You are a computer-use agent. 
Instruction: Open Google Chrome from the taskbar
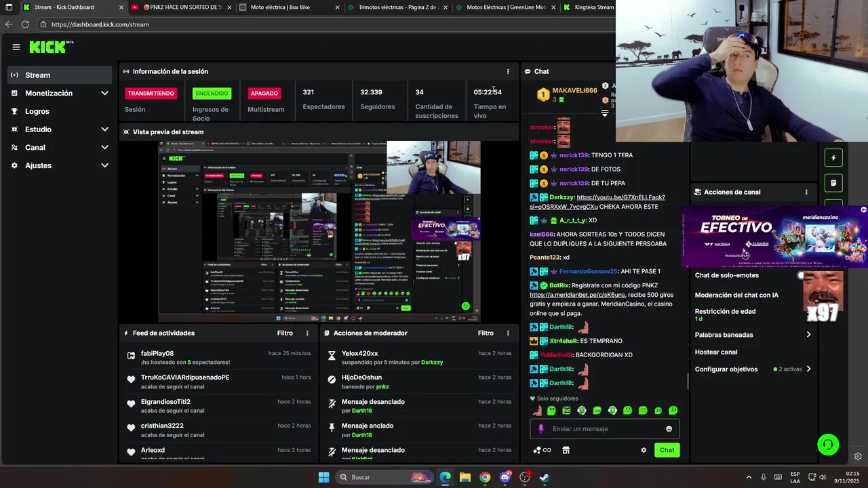click(x=485, y=477)
